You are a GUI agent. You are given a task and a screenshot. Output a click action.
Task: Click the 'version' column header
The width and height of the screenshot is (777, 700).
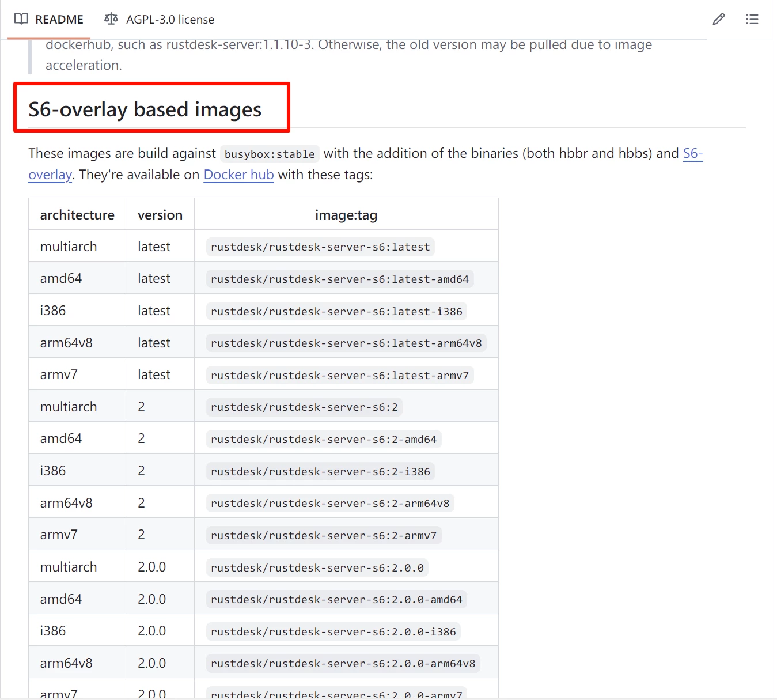point(160,215)
